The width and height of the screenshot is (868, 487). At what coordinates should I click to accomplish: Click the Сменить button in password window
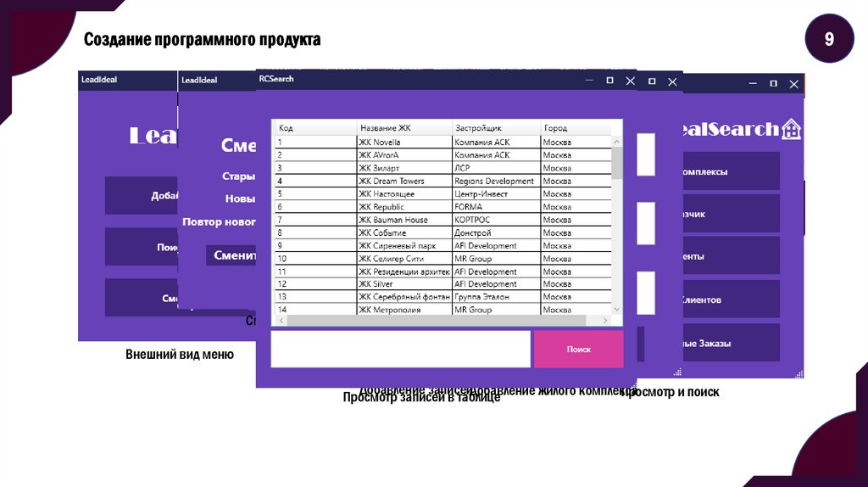click(231, 255)
